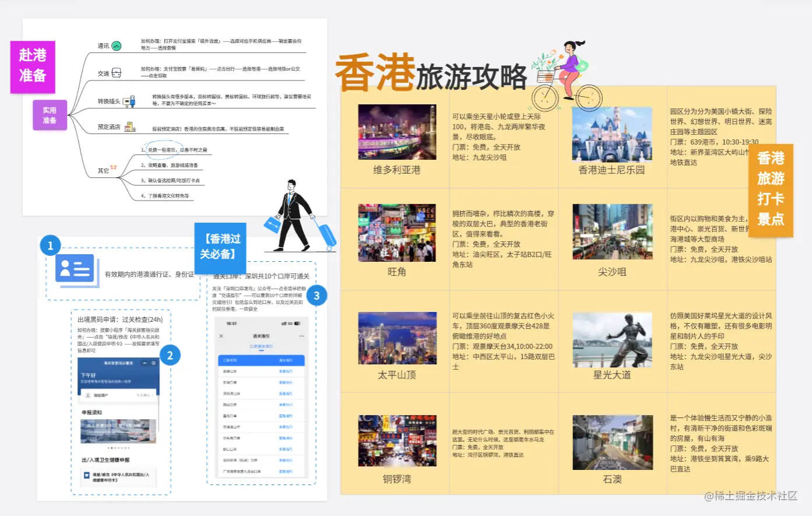Open the 尖沙咀 street photo
The width and height of the screenshot is (812, 516).
[613, 231]
